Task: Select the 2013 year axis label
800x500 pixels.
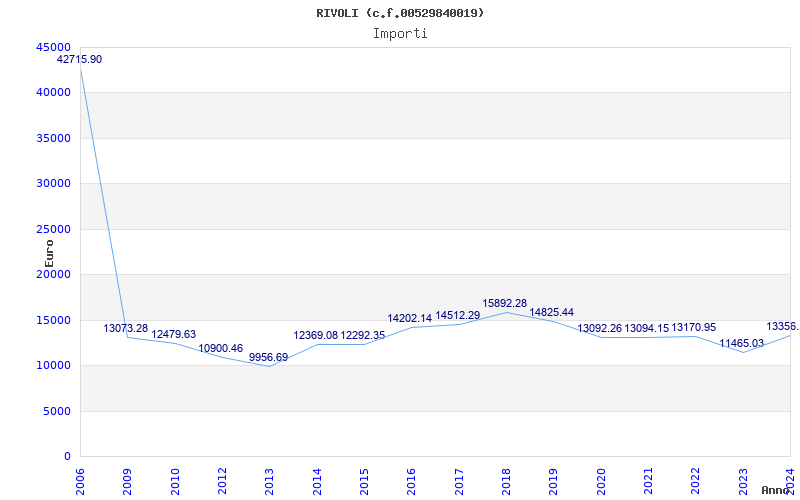Action: click(269, 482)
